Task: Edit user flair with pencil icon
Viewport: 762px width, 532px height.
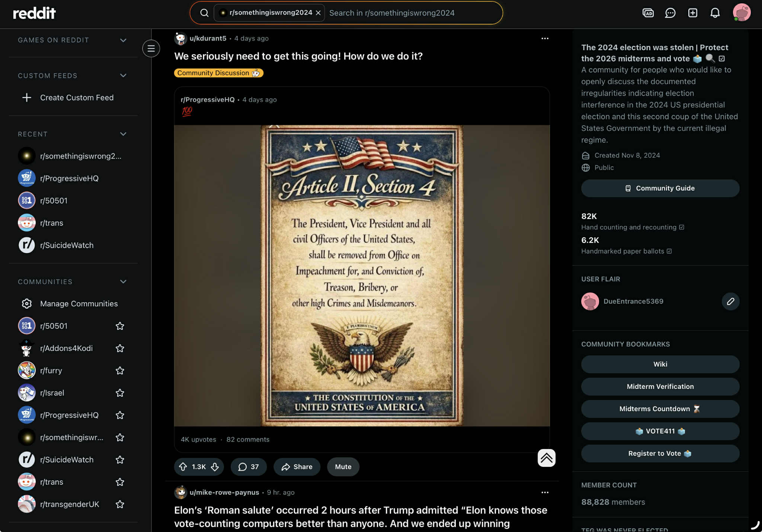Action: 730,301
